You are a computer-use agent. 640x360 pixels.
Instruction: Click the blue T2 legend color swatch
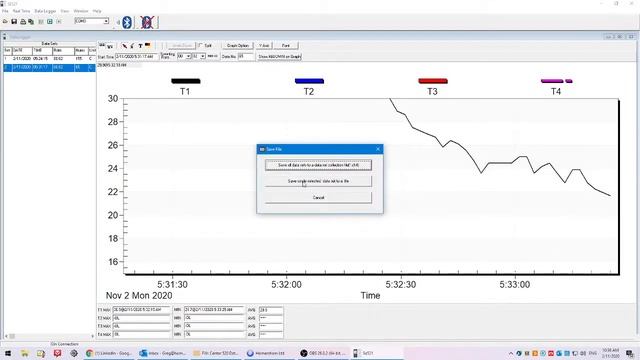click(x=309, y=81)
